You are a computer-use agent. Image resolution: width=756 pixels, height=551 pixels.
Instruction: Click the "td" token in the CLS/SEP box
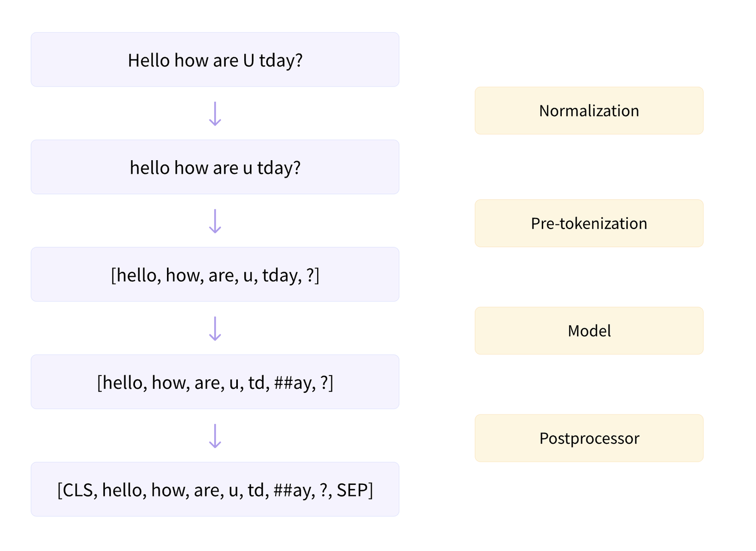(256, 490)
